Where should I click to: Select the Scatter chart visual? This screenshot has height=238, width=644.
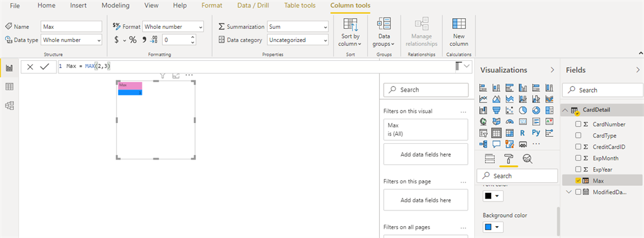[x=509, y=110]
